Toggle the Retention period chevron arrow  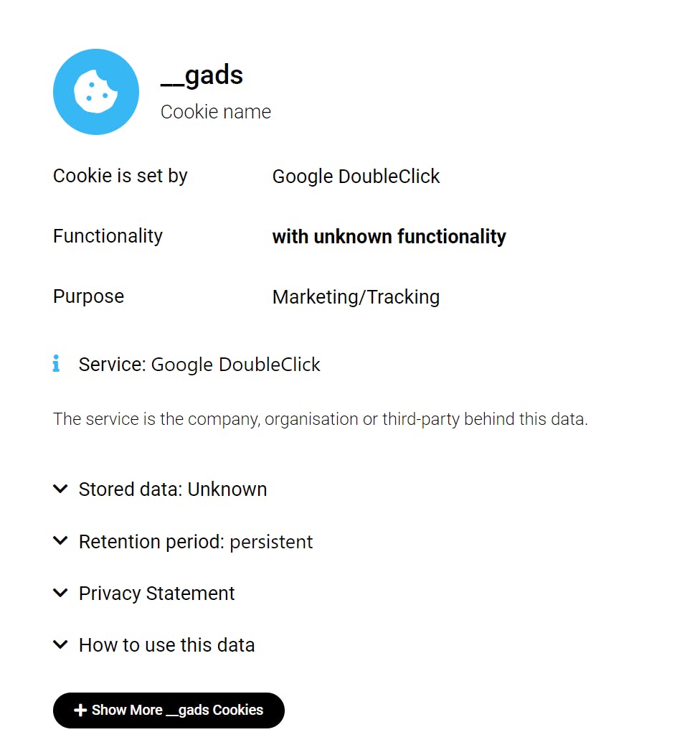pyautogui.click(x=60, y=541)
